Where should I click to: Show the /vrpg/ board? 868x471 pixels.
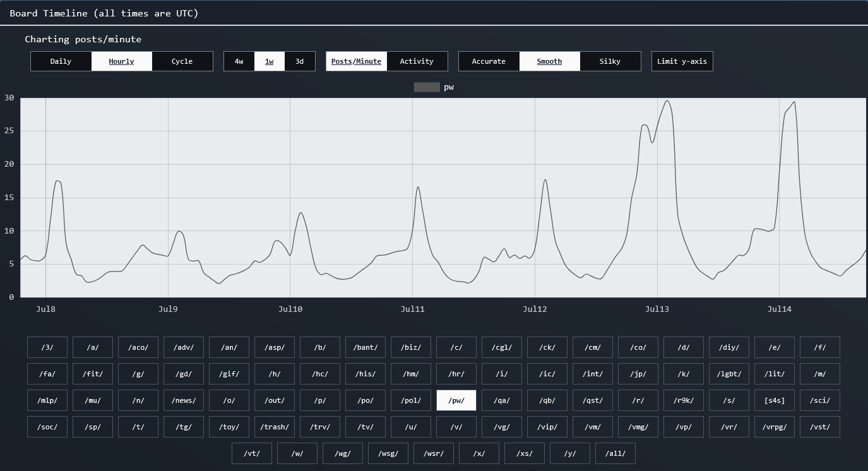point(775,427)
